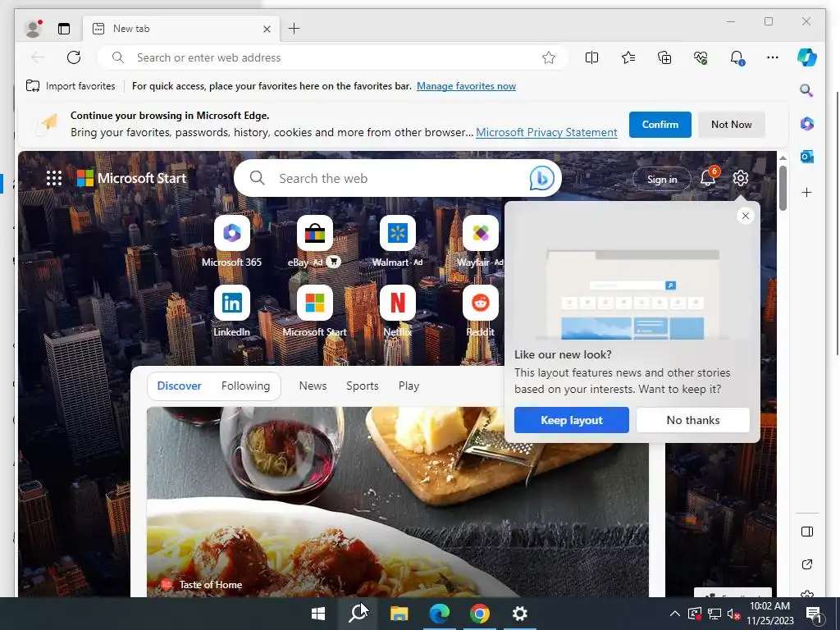Toggle split screen view icon
This screenshot has width=840, height=630.
[592, 57]
